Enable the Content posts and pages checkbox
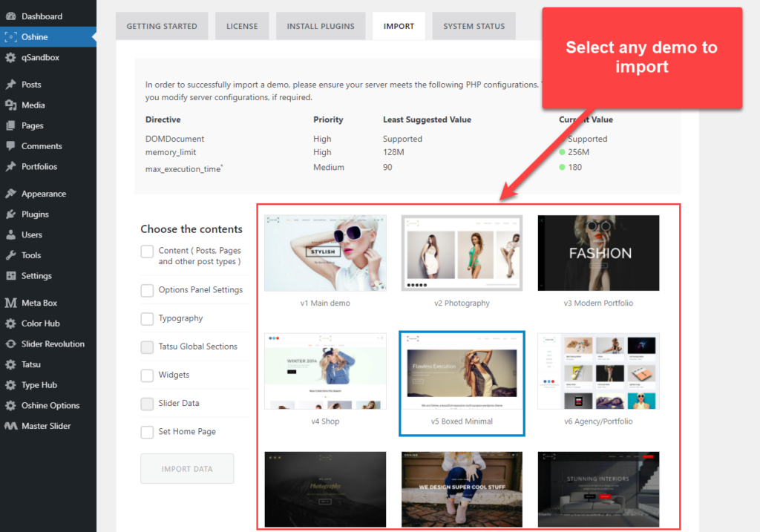Screen dimensions: 760x532 [x=147, y=252]
